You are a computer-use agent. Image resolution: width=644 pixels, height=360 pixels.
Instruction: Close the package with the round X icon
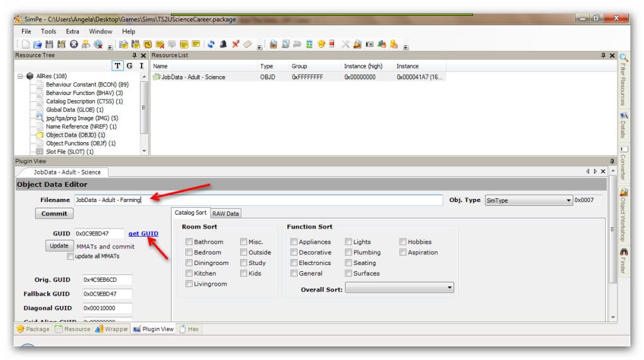pos(74,45)
